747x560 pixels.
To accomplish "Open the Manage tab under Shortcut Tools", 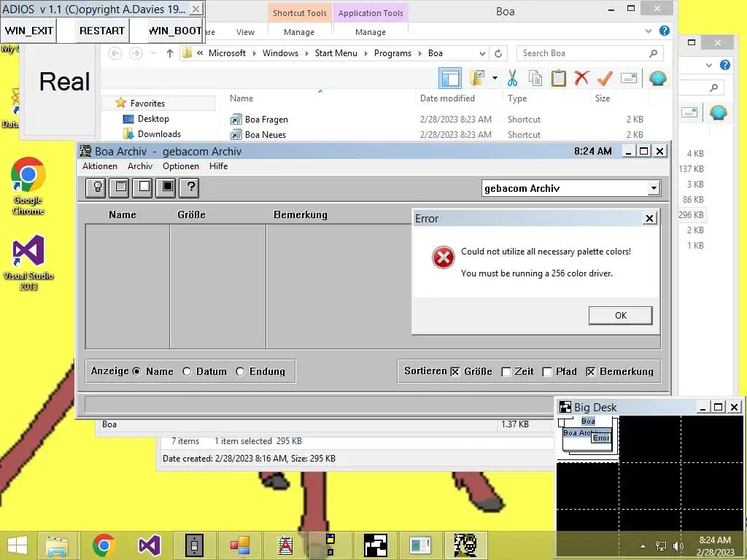I will (x=299, y=32).
